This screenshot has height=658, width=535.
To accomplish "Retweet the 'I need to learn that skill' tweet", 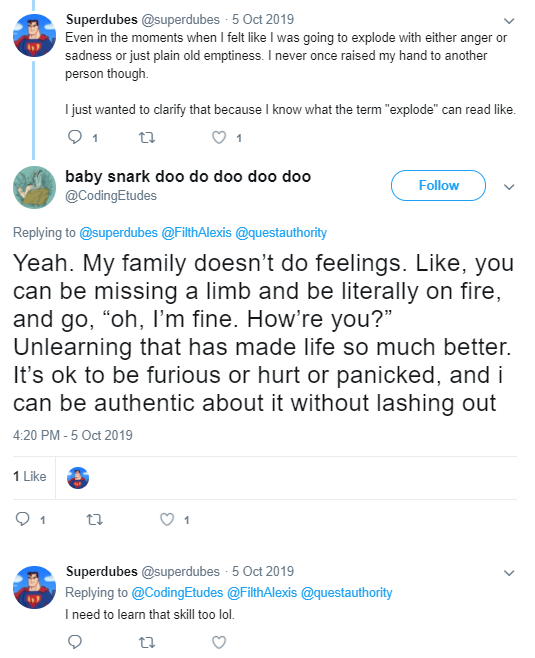I will (x=146, y=642).
